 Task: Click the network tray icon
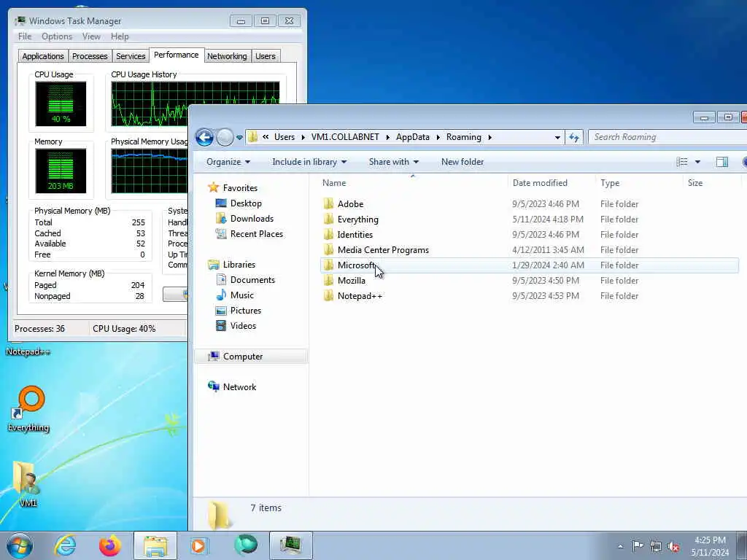coord(656,546)
